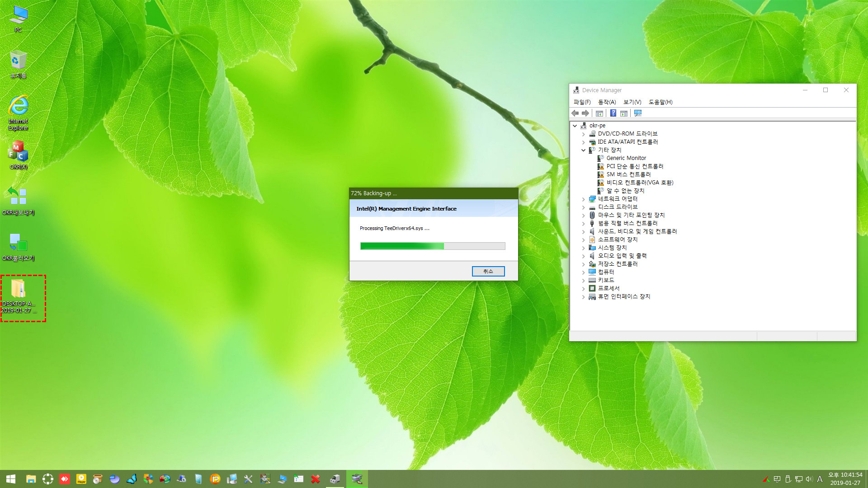Click the network monitor tray icon

[799, 479]
